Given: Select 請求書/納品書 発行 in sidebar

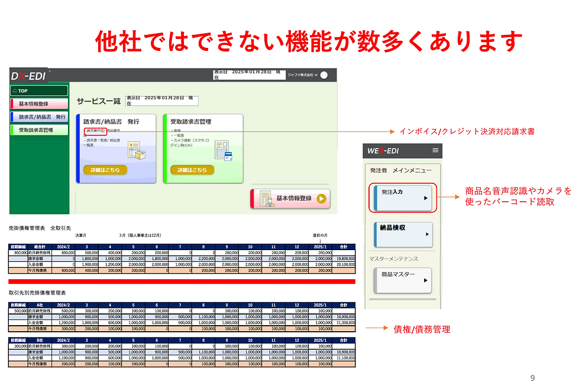Looking at the screenshot, I should 39,117.
